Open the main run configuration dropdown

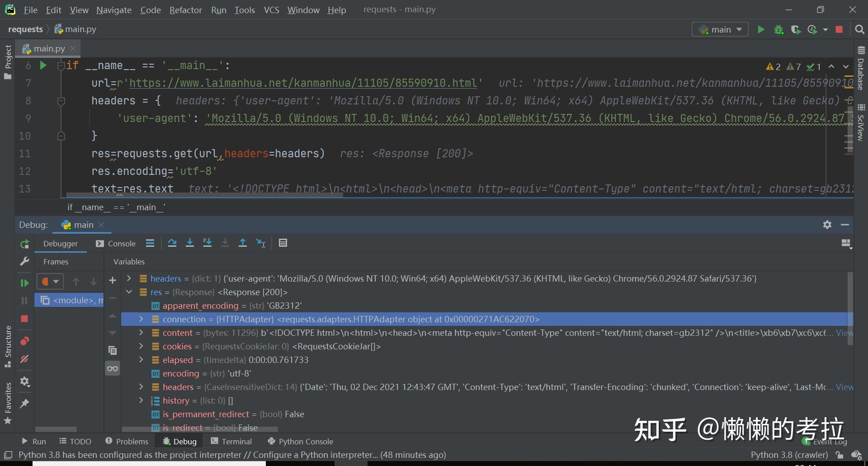[720, 29]
